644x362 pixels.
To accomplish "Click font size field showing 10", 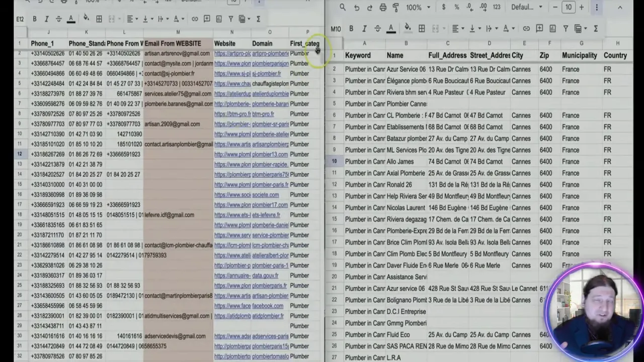I will click(x=568, y=8).
